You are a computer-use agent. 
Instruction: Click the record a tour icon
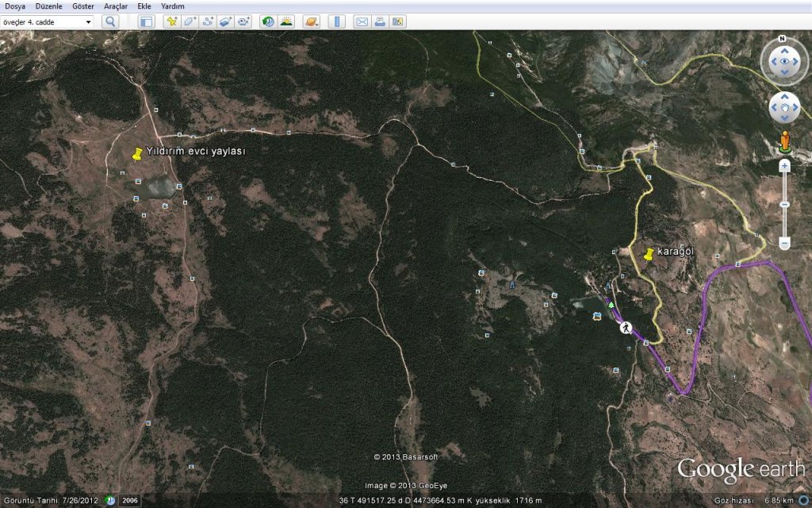pyautogui.click(x=244, y=21)
